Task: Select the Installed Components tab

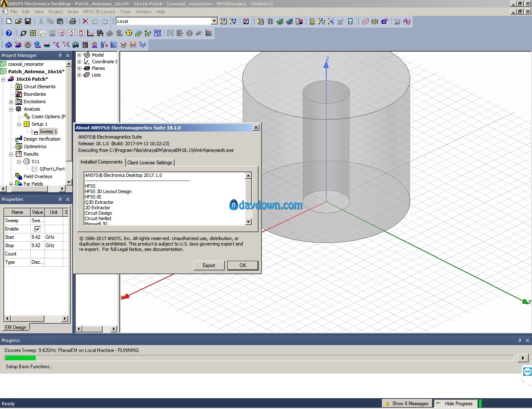Action: point(101,162)
